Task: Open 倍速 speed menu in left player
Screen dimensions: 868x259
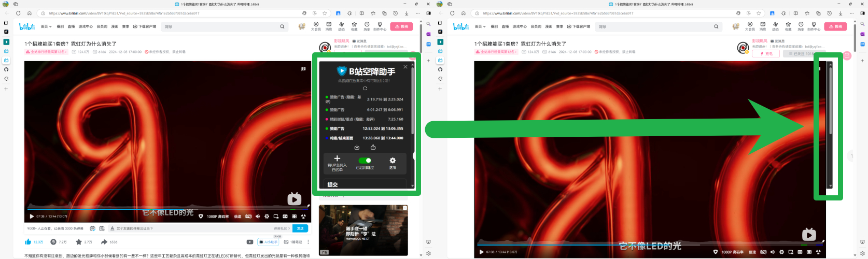Action: point(237,217)
